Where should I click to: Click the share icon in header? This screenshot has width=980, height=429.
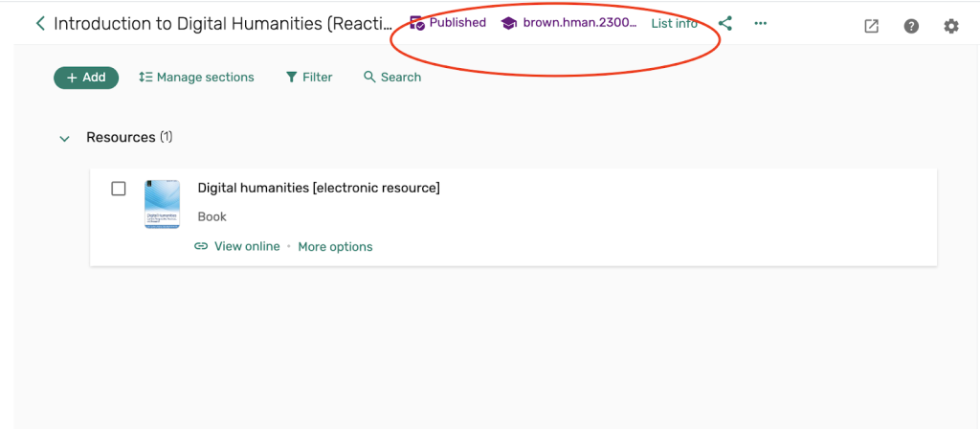point(725,24)
